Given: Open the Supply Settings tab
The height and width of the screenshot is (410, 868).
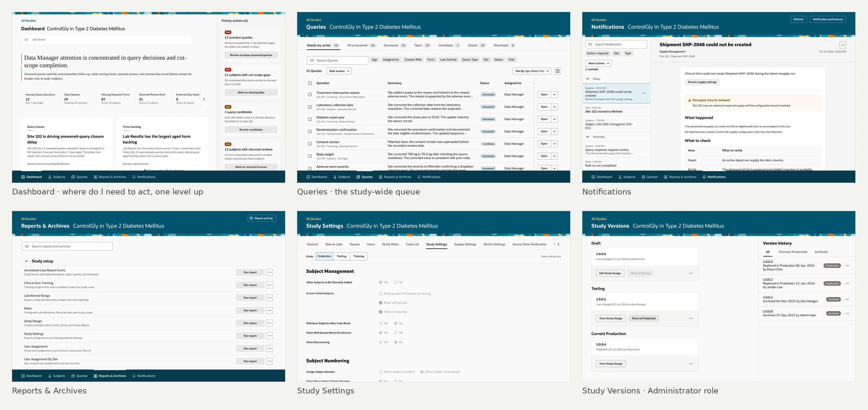Looking at the screenshot, I should click(465, 244).
